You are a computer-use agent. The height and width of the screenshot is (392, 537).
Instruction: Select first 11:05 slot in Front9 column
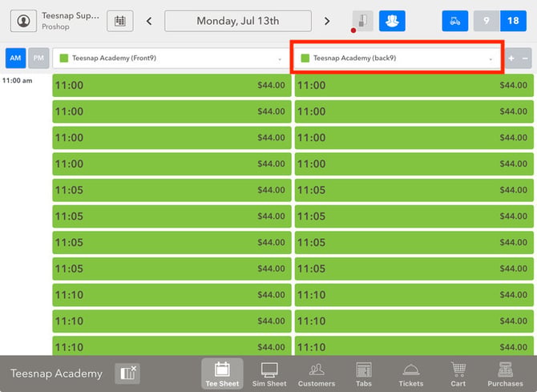point(172,190)
